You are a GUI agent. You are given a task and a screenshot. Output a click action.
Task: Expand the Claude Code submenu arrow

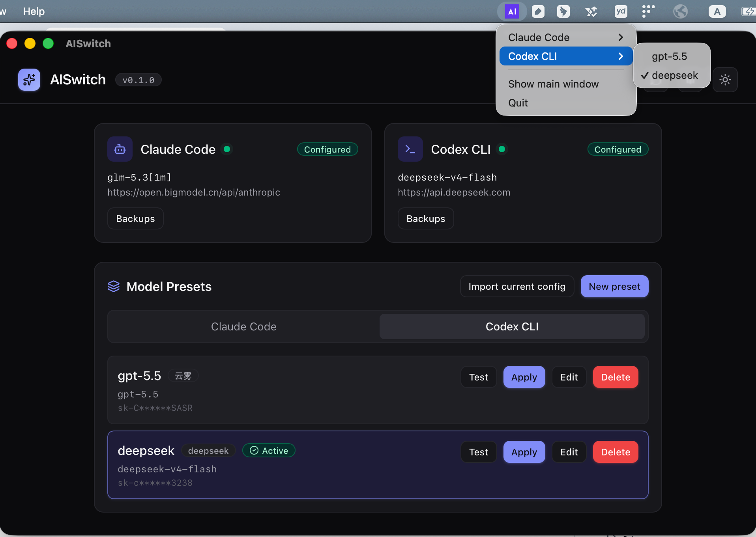tap(621, 37)
